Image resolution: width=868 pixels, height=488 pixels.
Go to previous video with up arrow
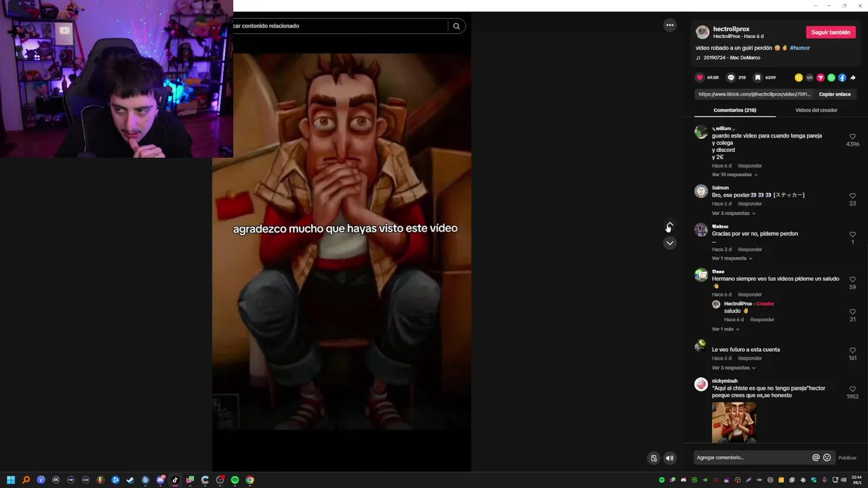(670, 226)
